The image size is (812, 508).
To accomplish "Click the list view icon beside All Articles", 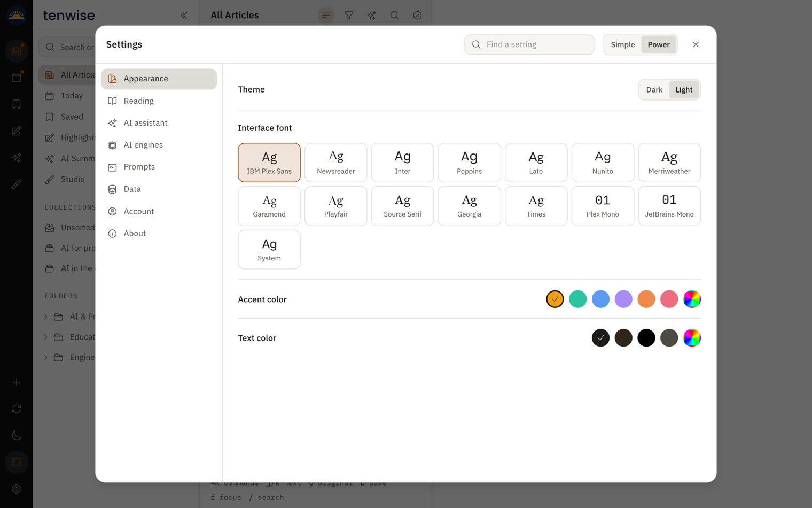I will tap(326, 15).
